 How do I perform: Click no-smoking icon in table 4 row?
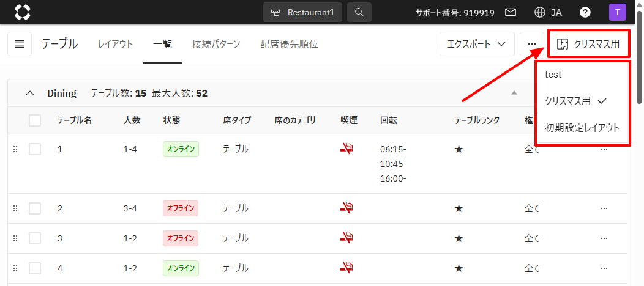346,268
